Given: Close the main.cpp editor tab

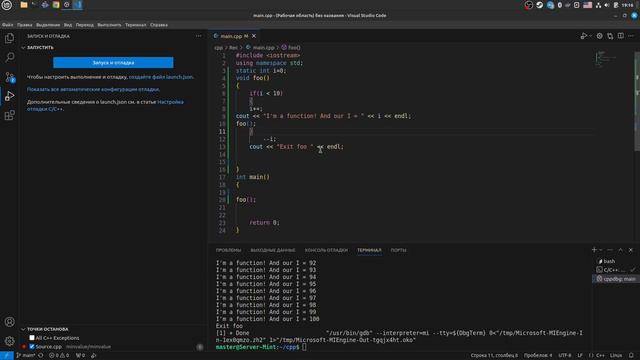Looking at the screenshot, I should pyautogui.click(x=254, y=36).
